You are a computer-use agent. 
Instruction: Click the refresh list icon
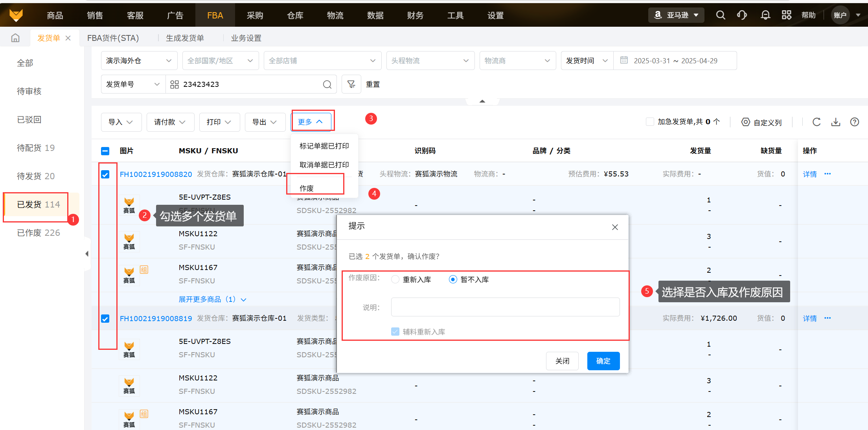tap(817, 122)
